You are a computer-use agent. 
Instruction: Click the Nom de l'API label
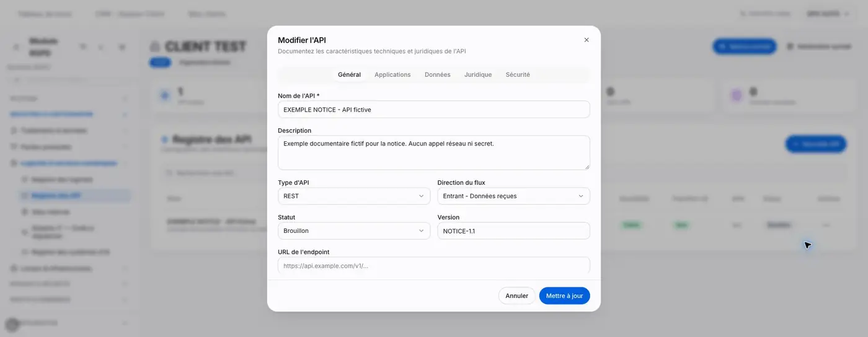coord(299,96)
